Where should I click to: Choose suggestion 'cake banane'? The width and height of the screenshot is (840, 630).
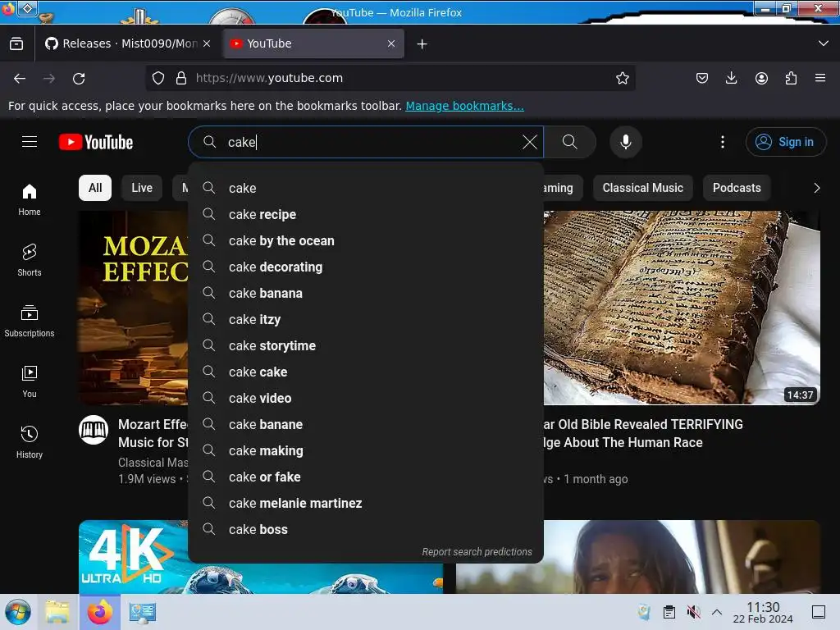tap(366, 424)
